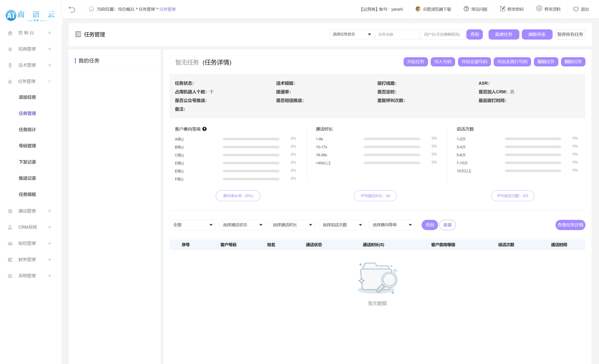Screen dimensions: 599x364
Task: Open the 选择任务状态 dropdown
Action: tap(351, 34)
